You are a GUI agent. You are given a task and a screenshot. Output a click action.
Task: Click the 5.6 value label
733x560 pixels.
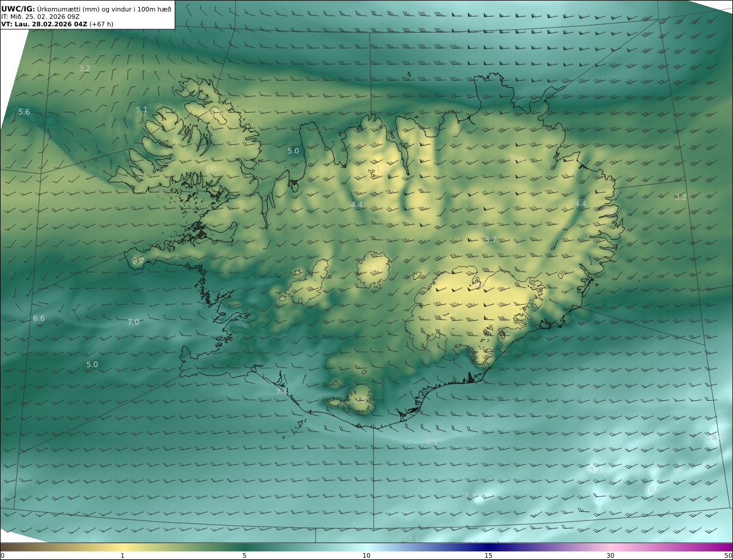pyautogui.click(x=23, y=112)
